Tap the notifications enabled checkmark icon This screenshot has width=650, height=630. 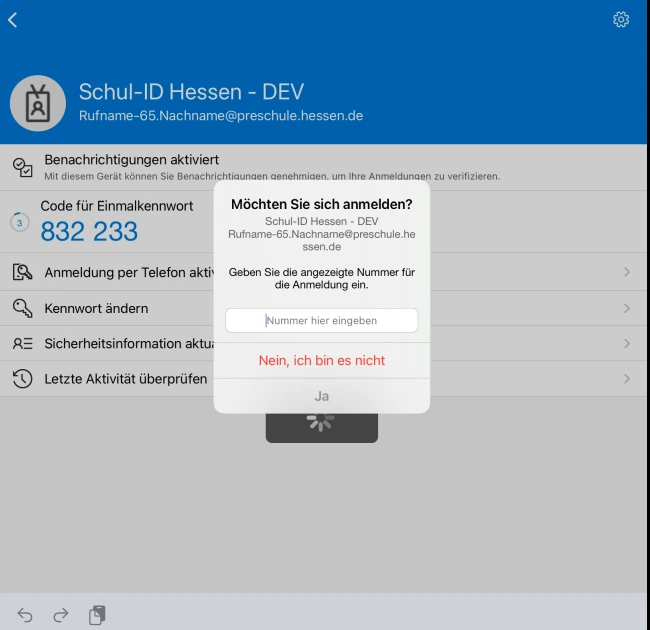pos(22,167)
